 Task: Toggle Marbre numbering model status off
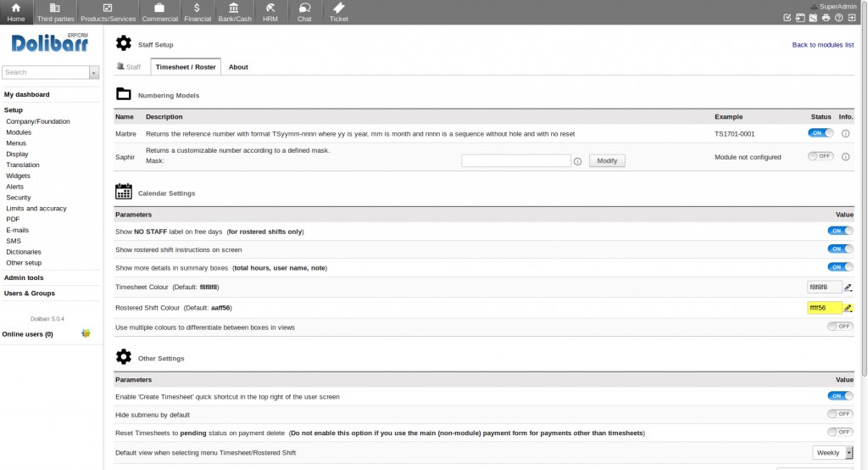click(821, 133)
